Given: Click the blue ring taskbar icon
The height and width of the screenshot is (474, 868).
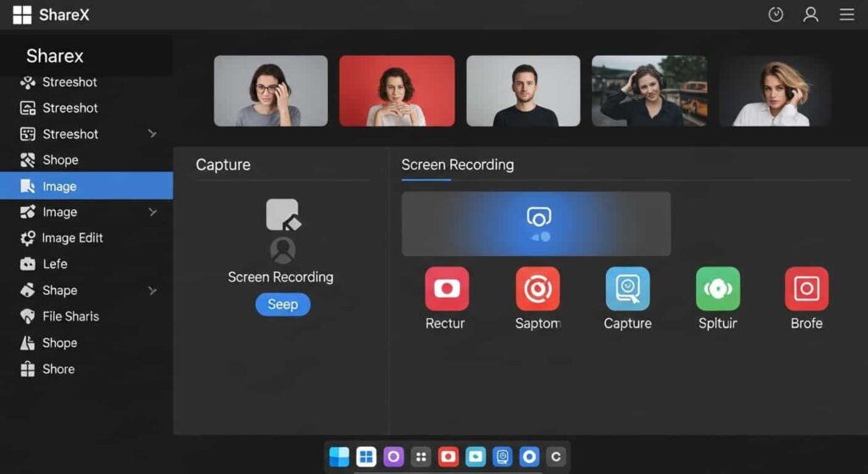Looking at the screenshot, I should [529, 457].
